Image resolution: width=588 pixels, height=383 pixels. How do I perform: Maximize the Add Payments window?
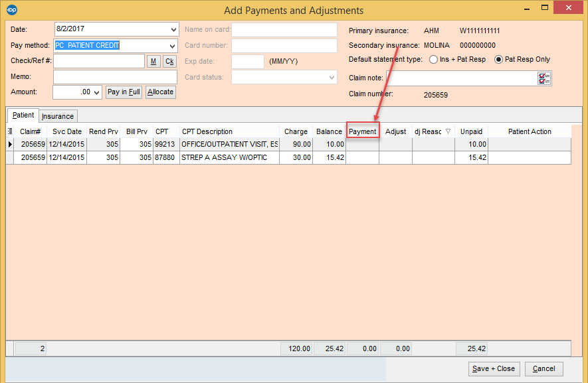click(545, 7)
